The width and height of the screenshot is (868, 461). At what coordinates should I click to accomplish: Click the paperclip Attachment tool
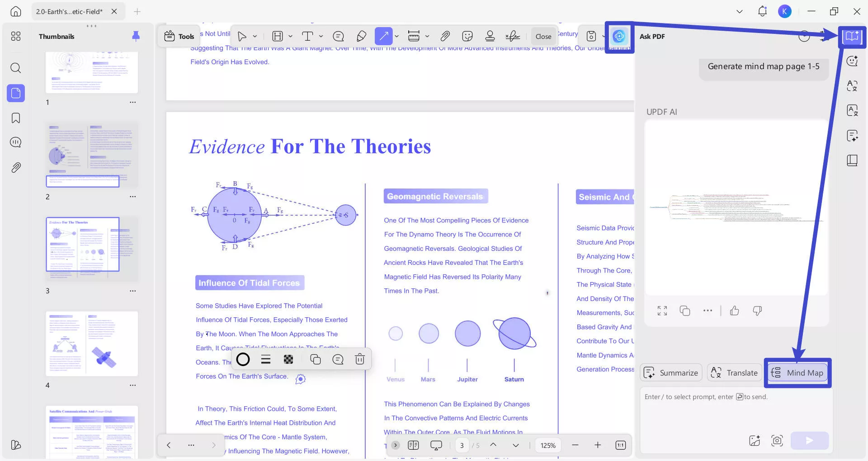pos(445,36)
